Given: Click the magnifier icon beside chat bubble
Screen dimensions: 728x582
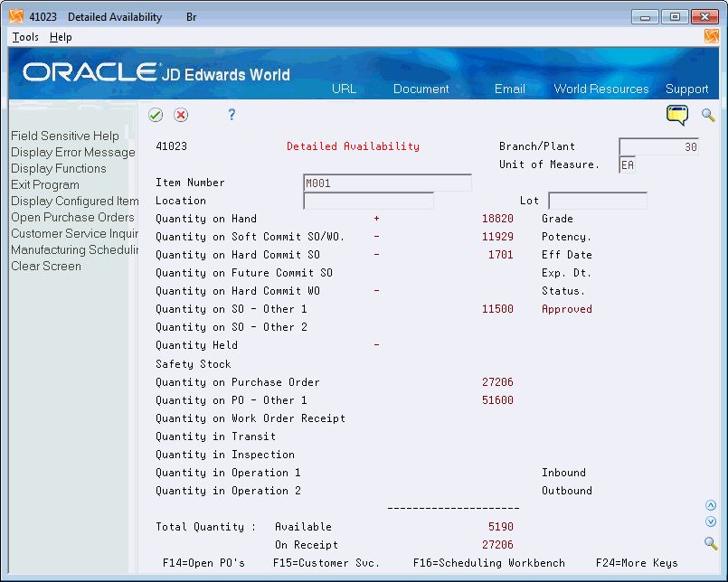Looking at the screenshot, I should [708, 115].
